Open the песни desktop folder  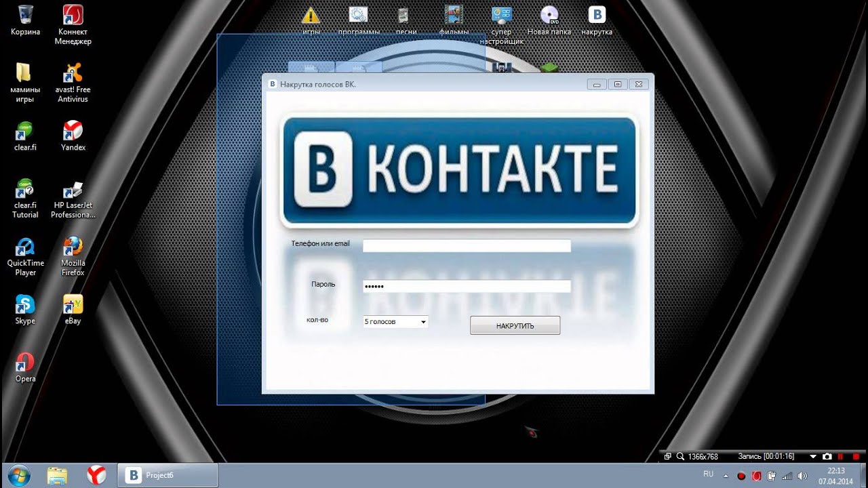406,20
